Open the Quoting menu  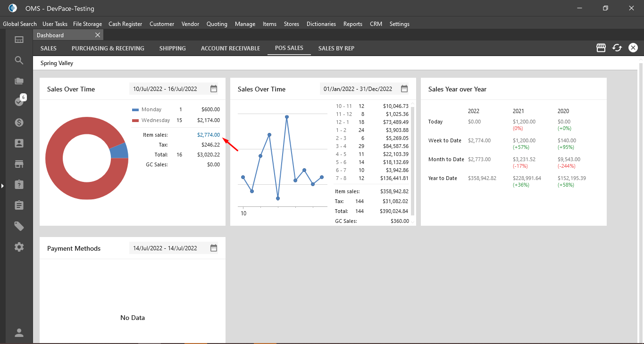coord(217,24)
